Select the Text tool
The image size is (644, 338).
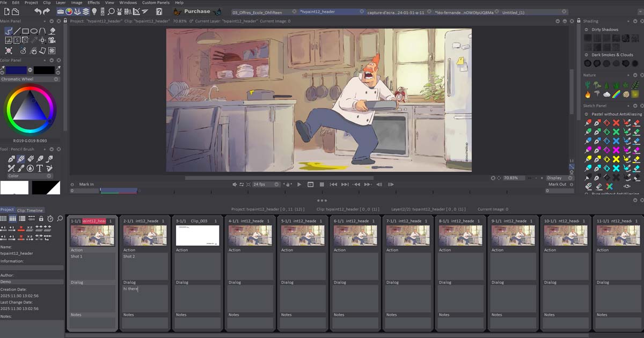pyautogui.click(x=40, y=168)
